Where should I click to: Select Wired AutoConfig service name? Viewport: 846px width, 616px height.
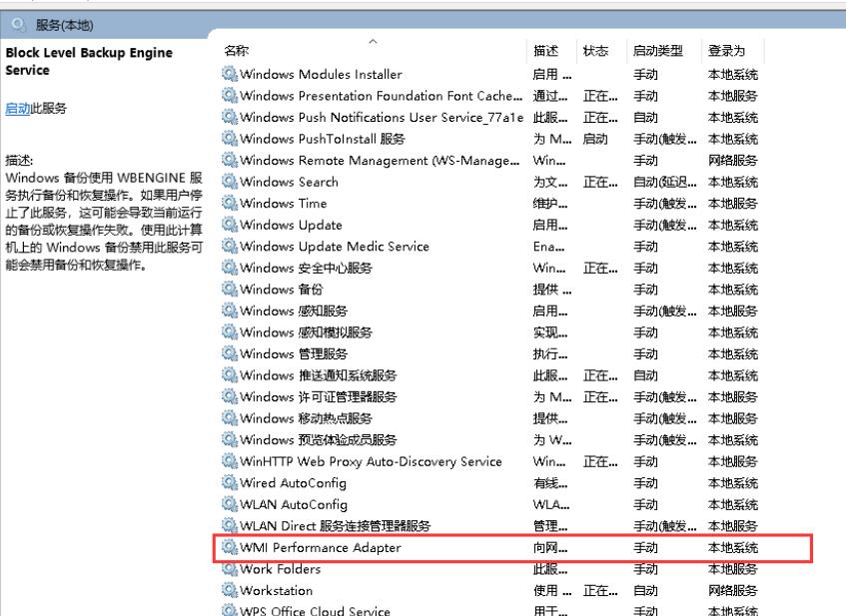point(293,482)
